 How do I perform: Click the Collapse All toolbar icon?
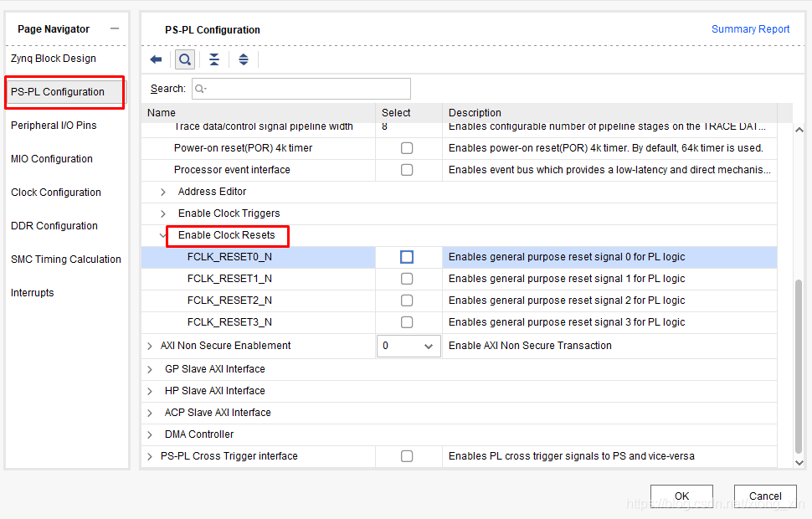213,59
